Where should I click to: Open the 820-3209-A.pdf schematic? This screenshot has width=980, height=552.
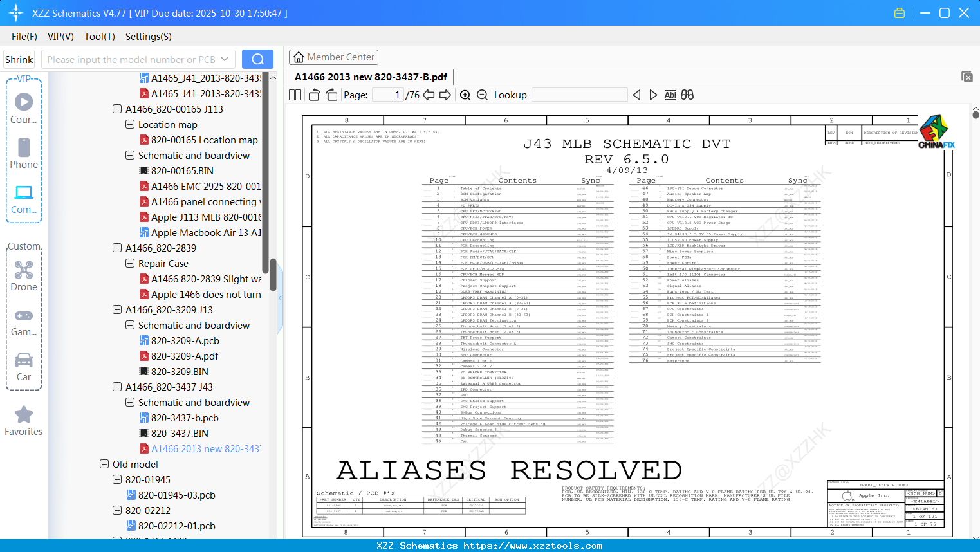click(179, 356)
